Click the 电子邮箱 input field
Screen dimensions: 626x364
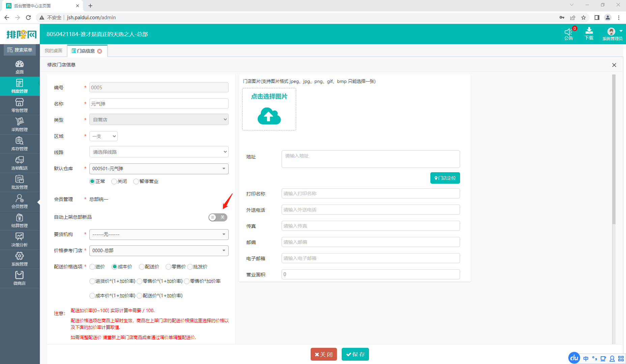coord(371,258)
